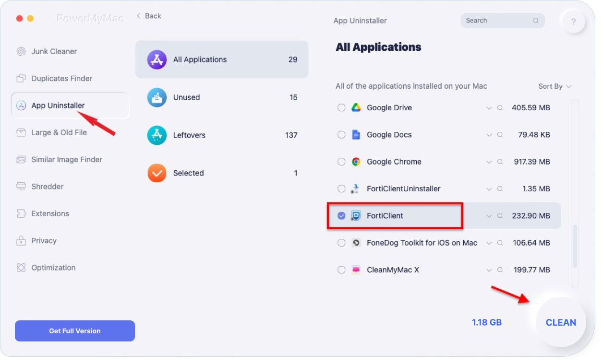Show Selected applications category
Image resolution: width=603 pixels, height=364 pixels.
pyautogui.click(x=222, y=173)
